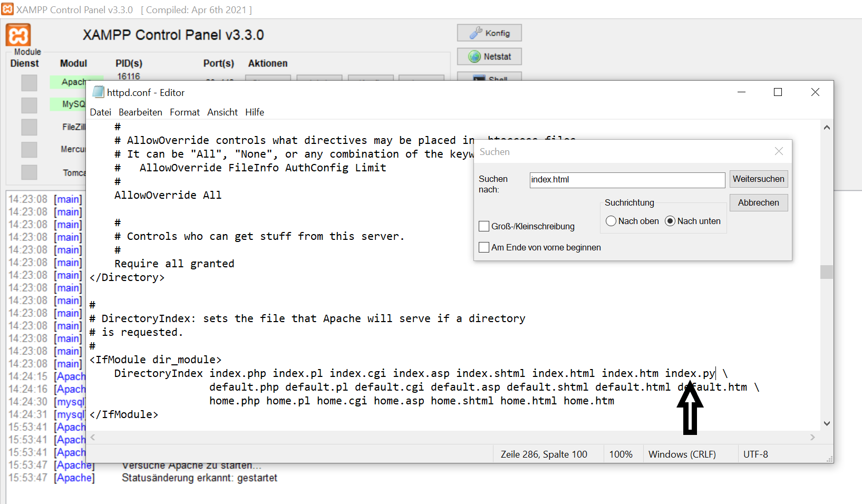862x504 pixels.
Task: Select Nach oben search direction
Action: 611,221
